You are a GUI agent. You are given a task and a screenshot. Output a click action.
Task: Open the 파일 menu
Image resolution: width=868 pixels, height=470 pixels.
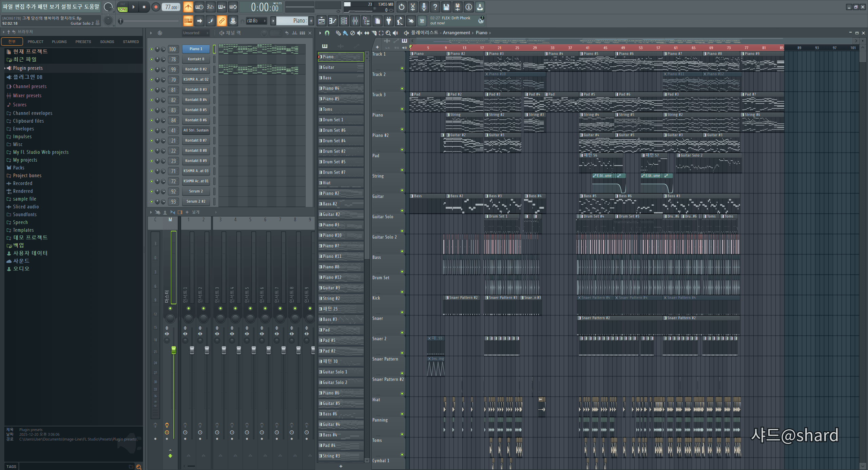[x=7, y=7]
